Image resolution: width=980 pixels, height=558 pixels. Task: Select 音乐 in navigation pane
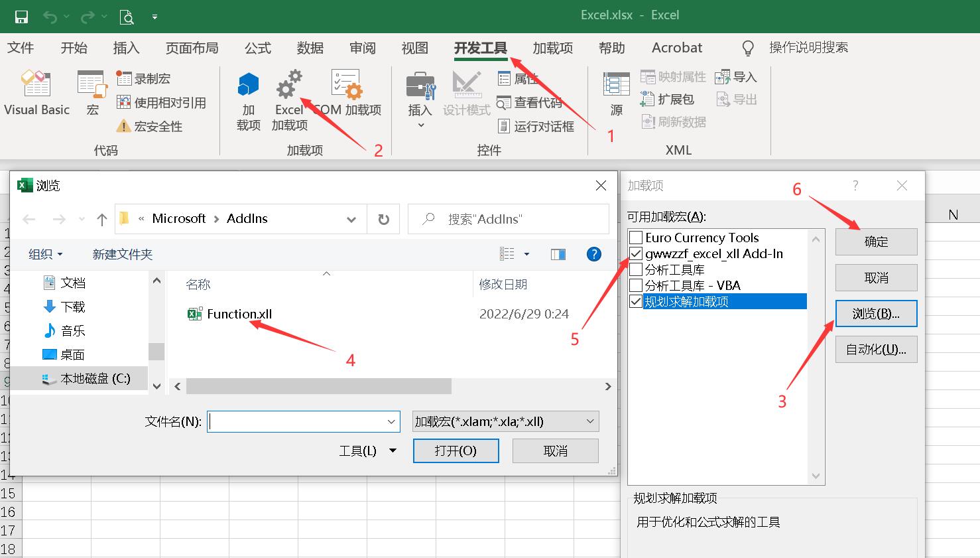pos(64,330)
